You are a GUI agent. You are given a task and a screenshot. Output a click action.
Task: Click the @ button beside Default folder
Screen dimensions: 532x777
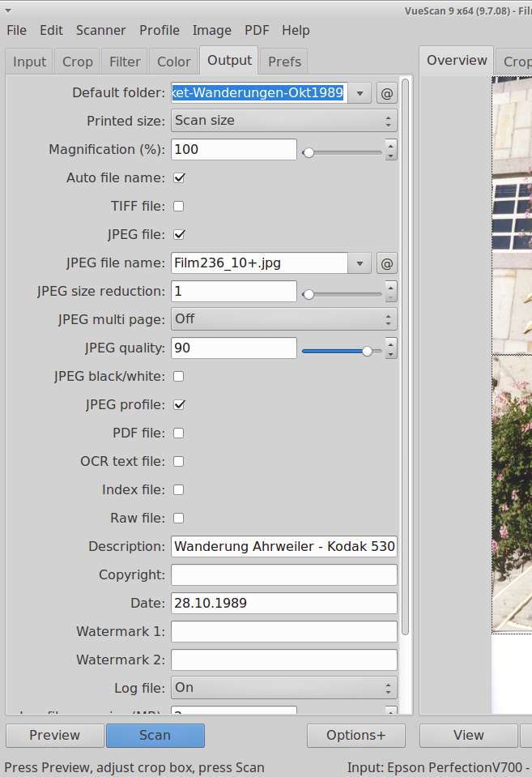point(387,93)
